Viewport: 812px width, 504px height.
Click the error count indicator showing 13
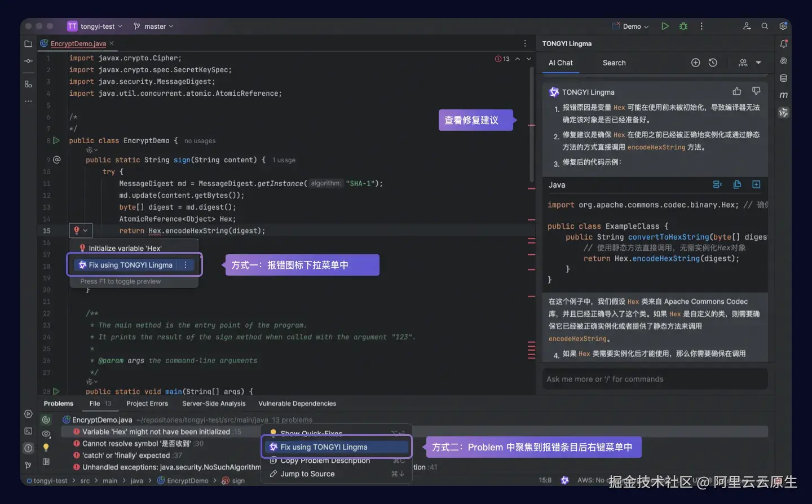502,59
